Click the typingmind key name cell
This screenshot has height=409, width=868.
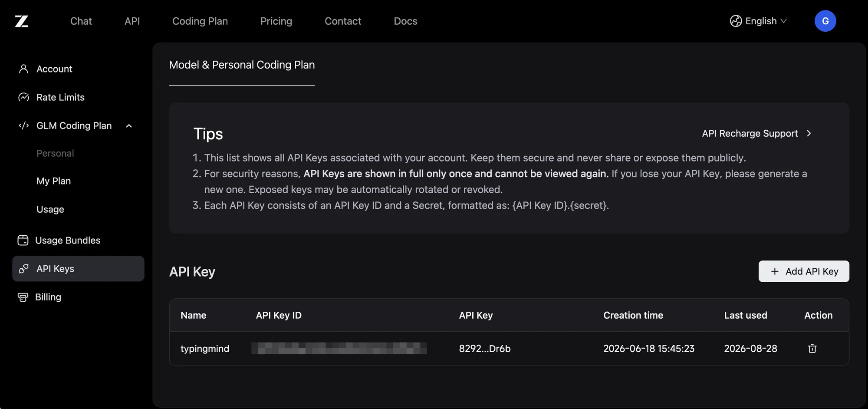(x=205, y=349)
